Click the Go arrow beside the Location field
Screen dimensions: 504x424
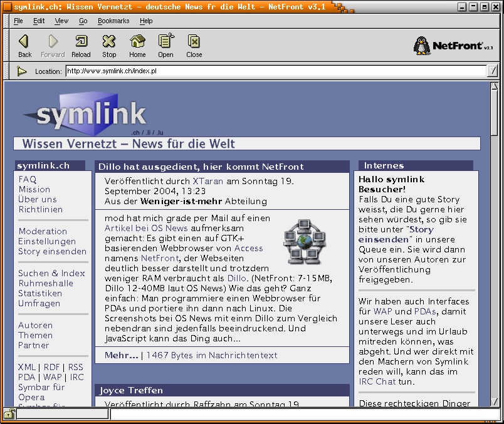[x=21, y=71]
